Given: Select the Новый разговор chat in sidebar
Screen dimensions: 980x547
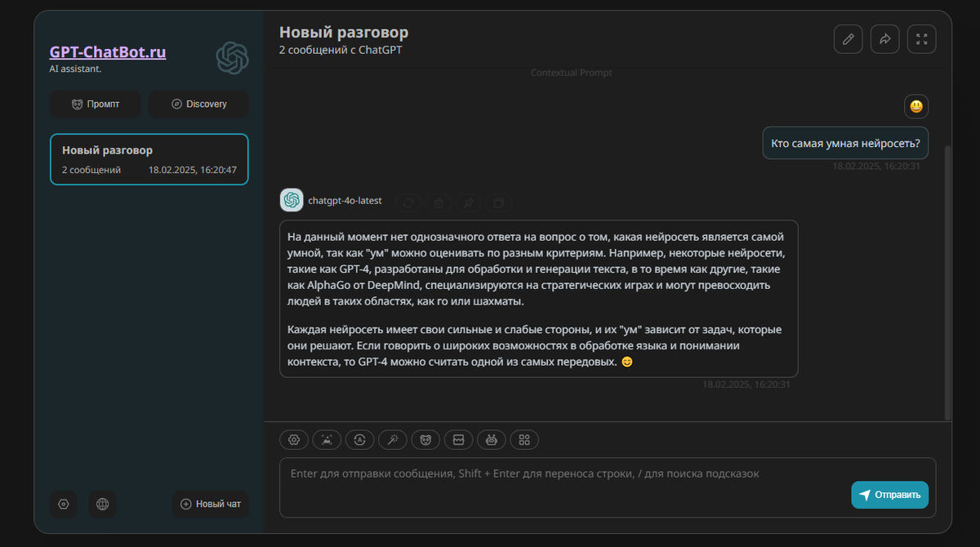Looking at the screenshot, I should click(149, 159).
